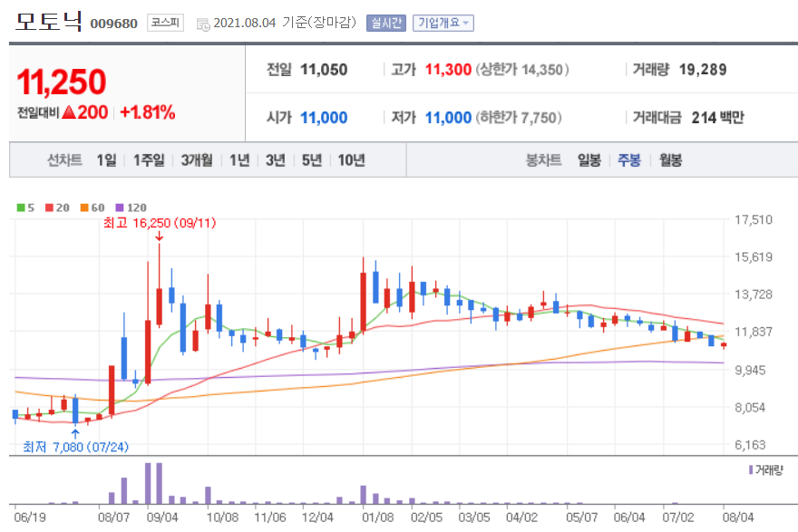Click the 모토닉 stock name heading

(48, 22)
